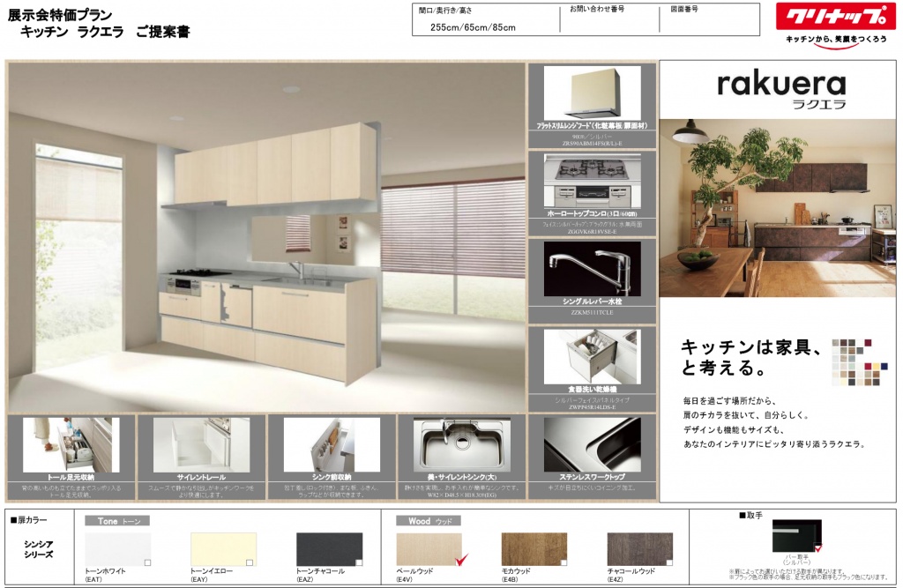The image size is (903, 588).
Task: Pick the トーンチャコール dark gray swatch
Action: click(330, 549)
